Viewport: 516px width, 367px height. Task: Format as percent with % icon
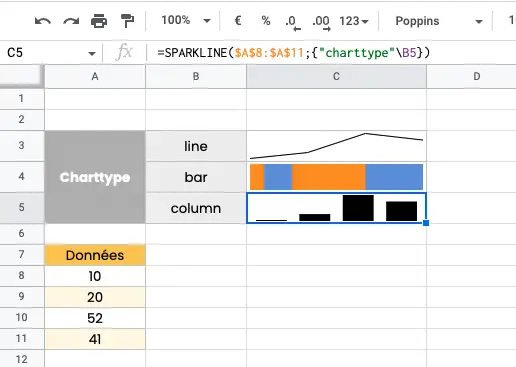point(266,21)
